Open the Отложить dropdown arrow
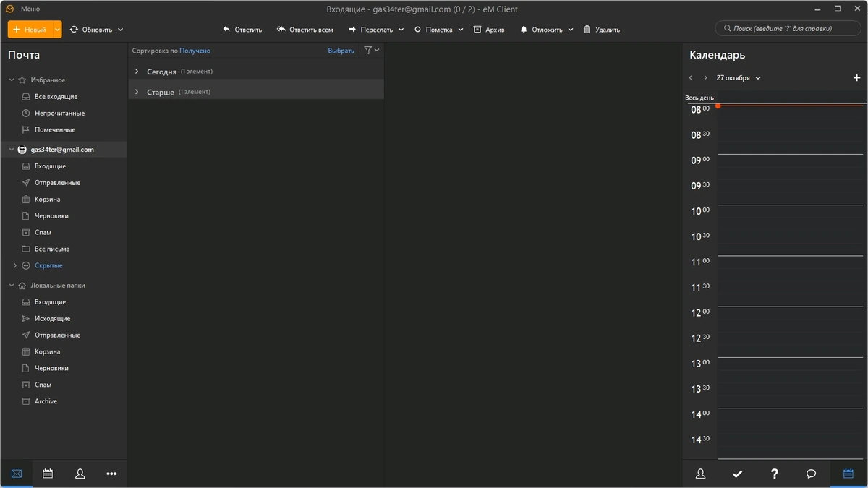This screenshot has width=868, height=488. pyautogui.click(x=571, y=30)
